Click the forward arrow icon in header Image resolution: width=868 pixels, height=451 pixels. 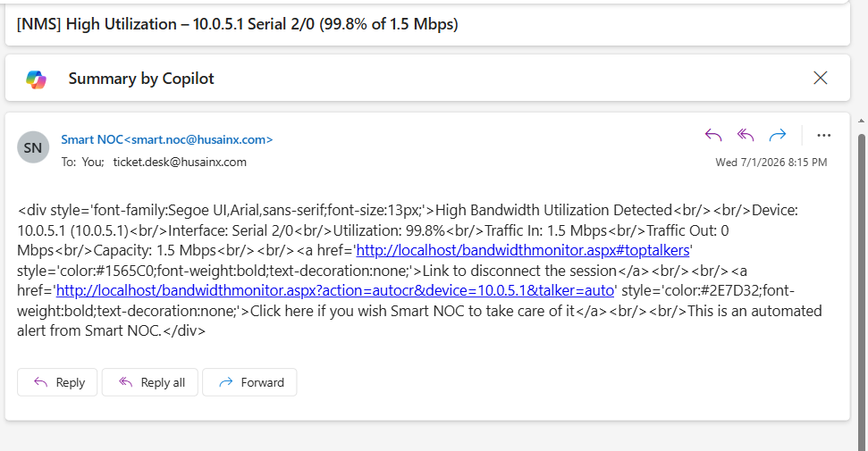778,135
